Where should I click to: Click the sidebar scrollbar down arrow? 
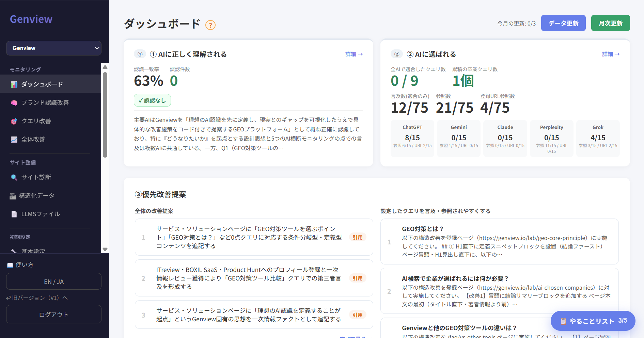[x=105, y=250]
